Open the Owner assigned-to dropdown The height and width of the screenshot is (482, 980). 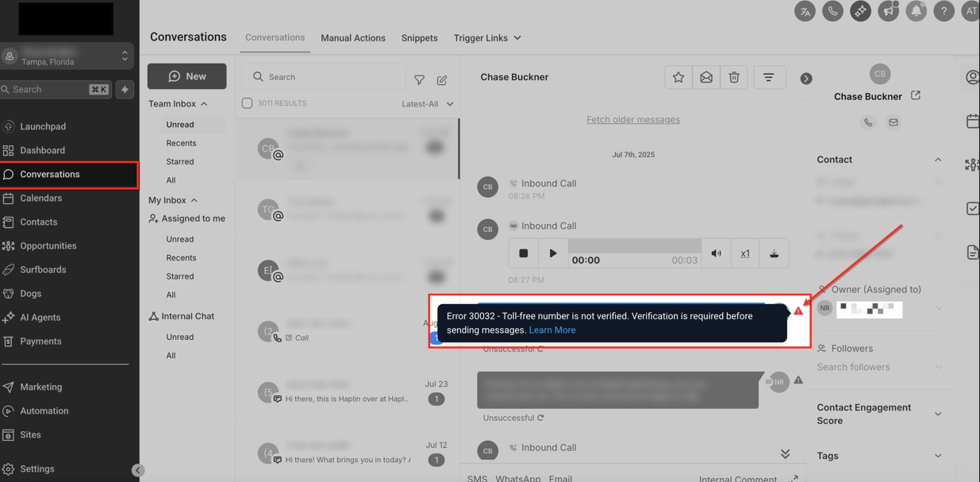point(939,308)
